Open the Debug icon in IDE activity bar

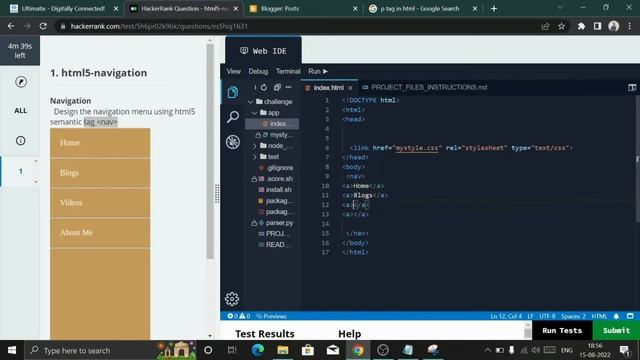pyautogui.click(x=233, y=142)
